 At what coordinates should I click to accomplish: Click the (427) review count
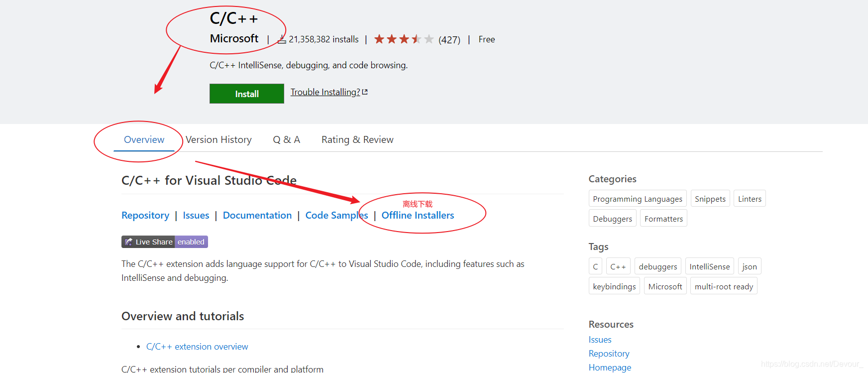(449, 40)
